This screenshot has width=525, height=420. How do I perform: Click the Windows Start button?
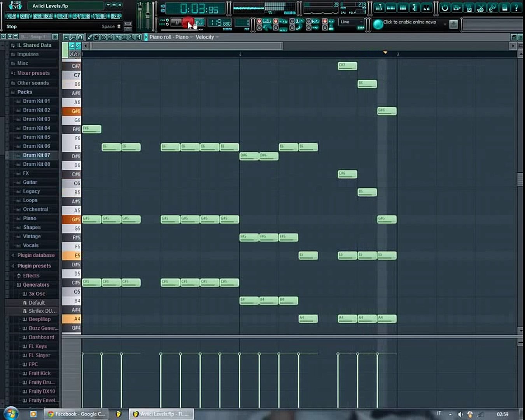click(x=10, y=413)
